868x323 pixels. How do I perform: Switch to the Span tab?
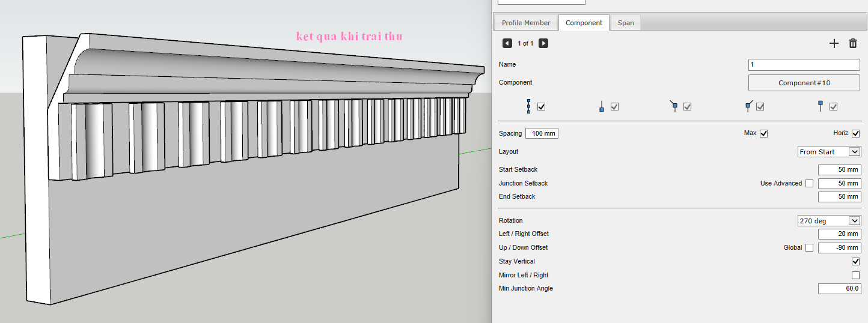point(626,23)
